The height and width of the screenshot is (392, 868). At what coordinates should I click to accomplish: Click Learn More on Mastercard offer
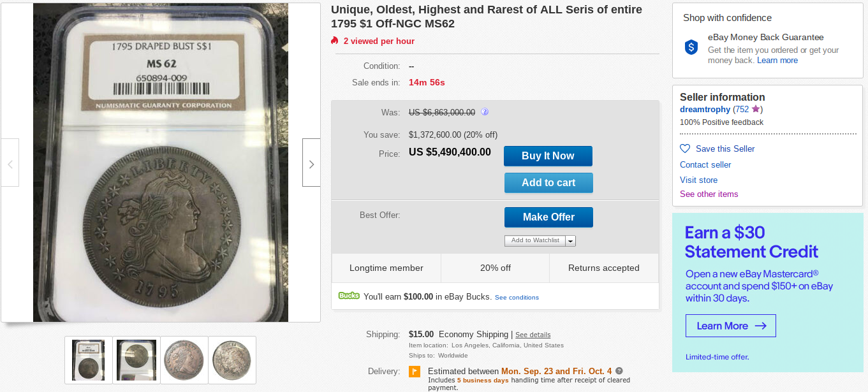730,326
